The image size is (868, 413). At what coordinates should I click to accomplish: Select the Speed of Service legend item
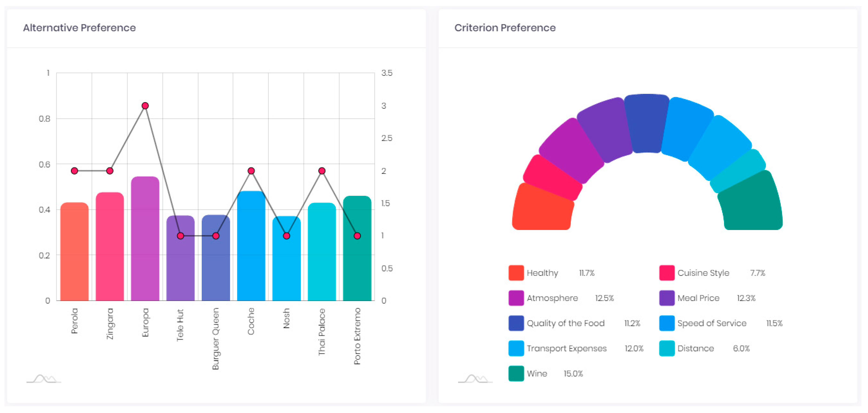tap(712, 323)
